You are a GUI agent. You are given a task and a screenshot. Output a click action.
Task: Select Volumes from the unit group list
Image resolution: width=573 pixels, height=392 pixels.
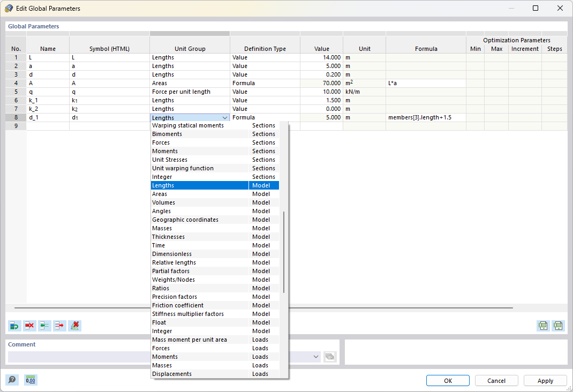click(215, 202)
